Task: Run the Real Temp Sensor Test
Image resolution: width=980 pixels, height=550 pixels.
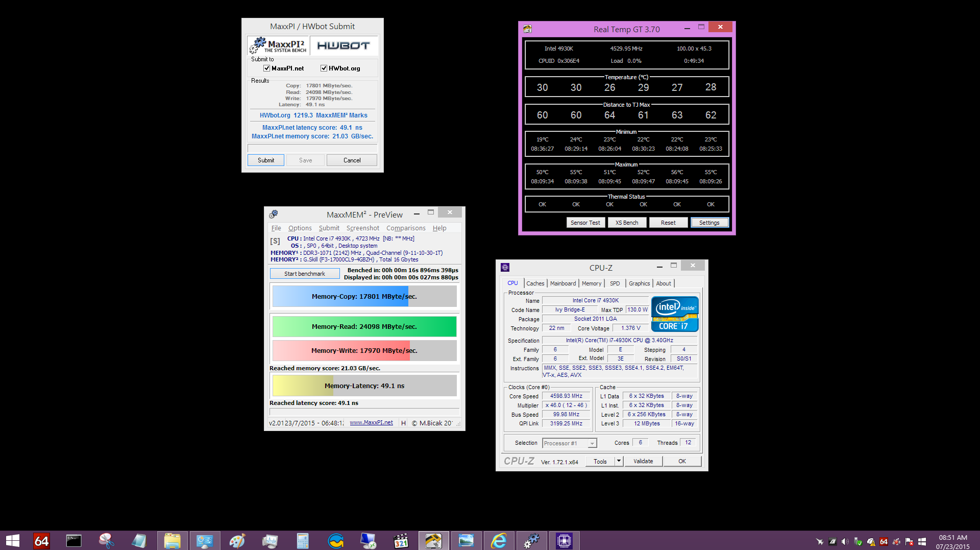Action: pos(585,223)
